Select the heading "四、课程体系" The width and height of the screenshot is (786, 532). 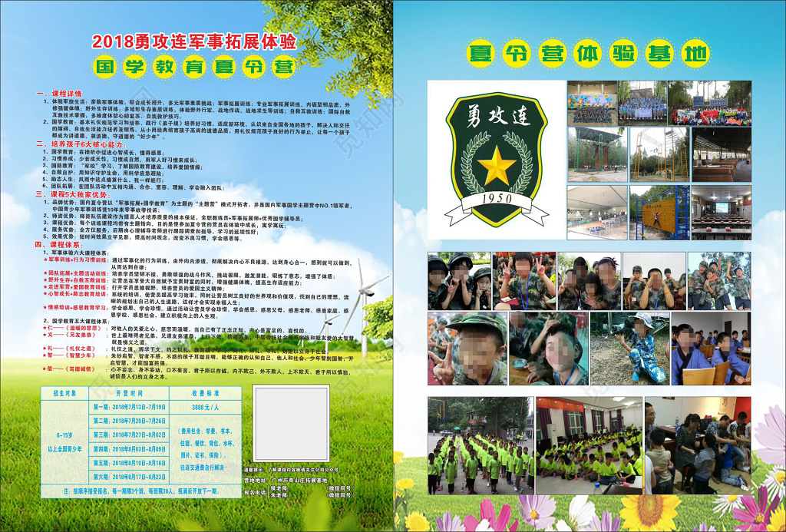pos(58,245)
